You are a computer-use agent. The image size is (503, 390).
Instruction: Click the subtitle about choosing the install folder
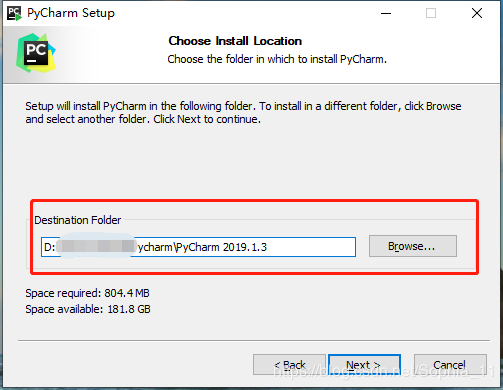tap(277, 59)
